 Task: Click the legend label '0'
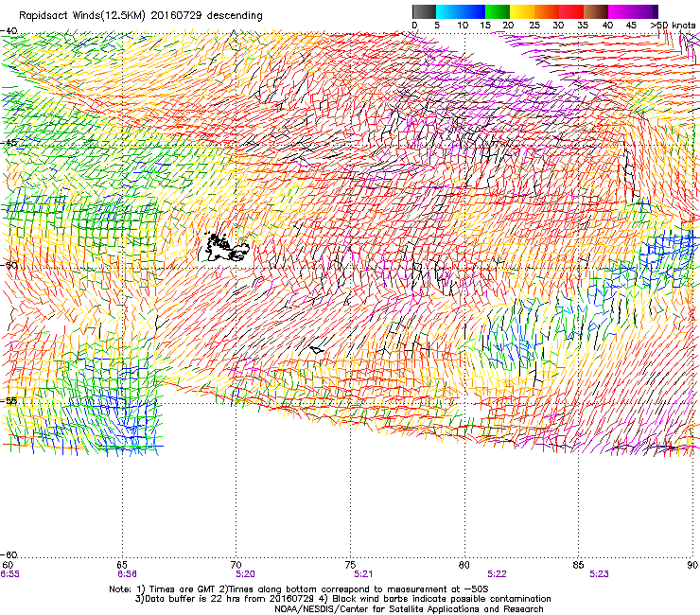(414, 26)
